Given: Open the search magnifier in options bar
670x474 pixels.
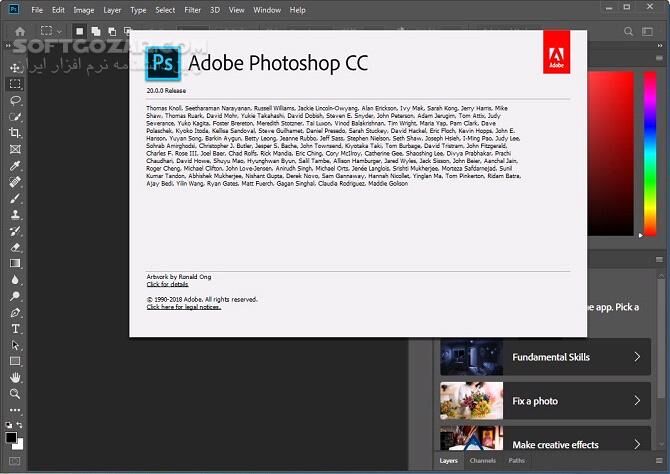Looking at the screenshot, I should pyautogui.click(x=628, y=31).
